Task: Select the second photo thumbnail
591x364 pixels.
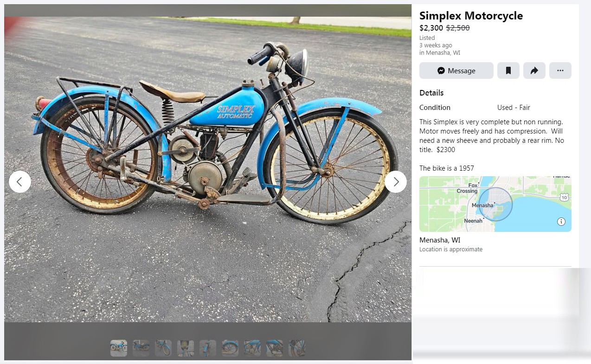Action: (141, 348)
